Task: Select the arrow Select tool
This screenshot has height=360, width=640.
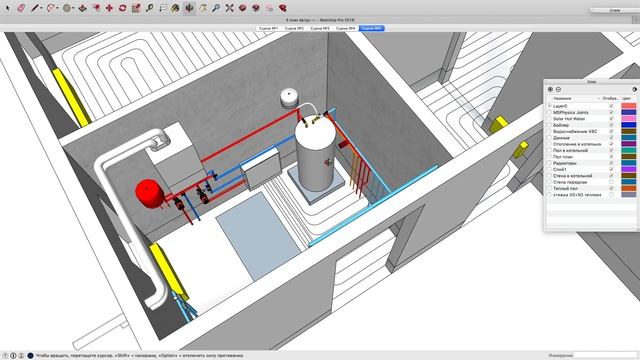Action: pos(7,8)
